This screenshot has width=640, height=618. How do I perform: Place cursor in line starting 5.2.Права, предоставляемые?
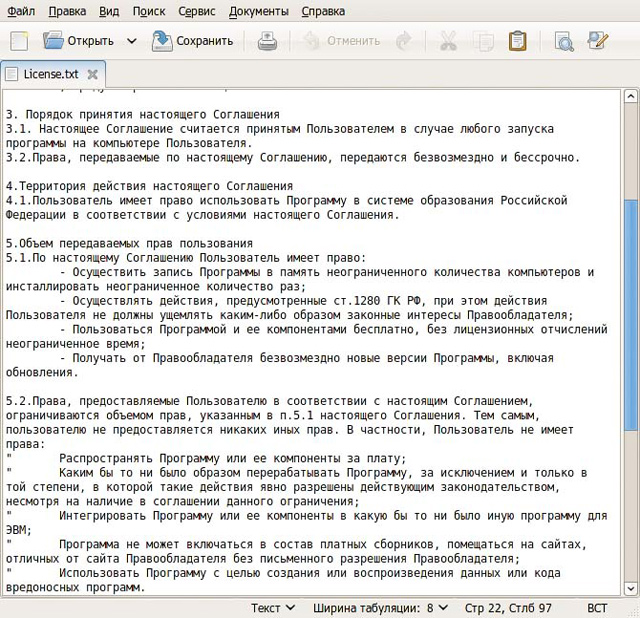click(x=269, y=401)
